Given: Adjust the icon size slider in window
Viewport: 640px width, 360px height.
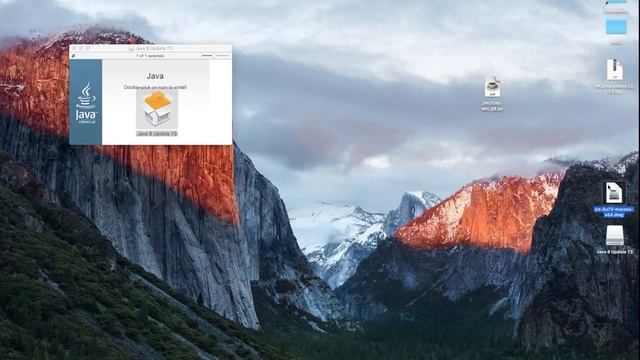Looking at the screenshot, I should point(215,55).
